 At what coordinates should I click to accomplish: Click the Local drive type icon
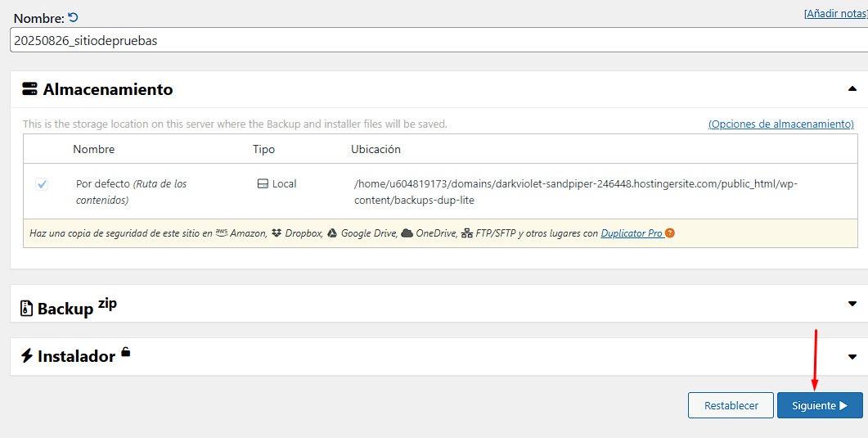point(263,184)
